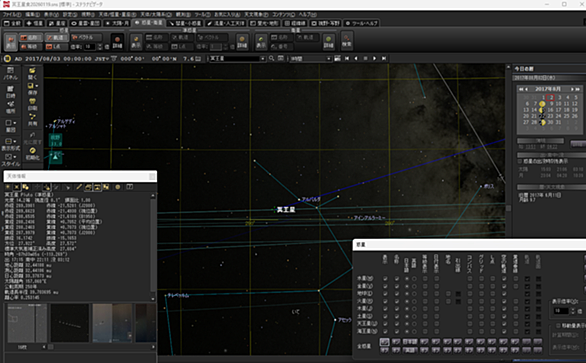Open 詳細 settings for 衛星 group
The width and height of the screenshot is (586, 363).
point(329,41)
